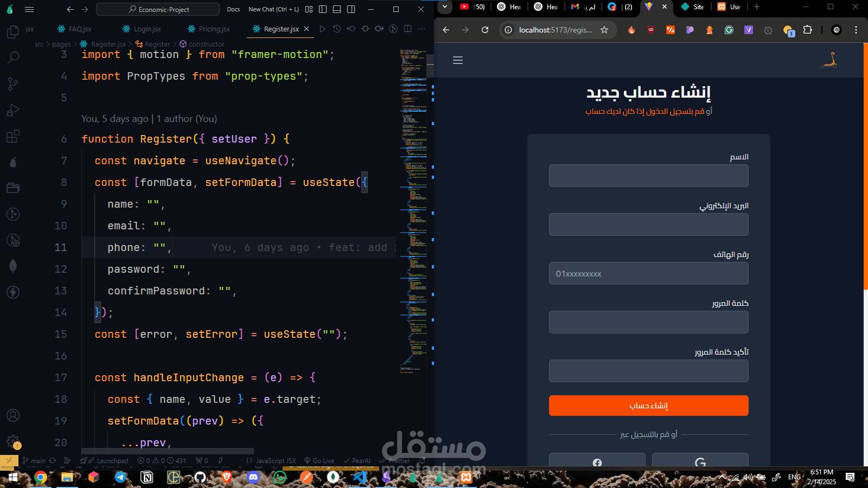868x488 pixels.
Task: Open the Windows Start menu
Action: pyautogui.click(x=13, y=477)
